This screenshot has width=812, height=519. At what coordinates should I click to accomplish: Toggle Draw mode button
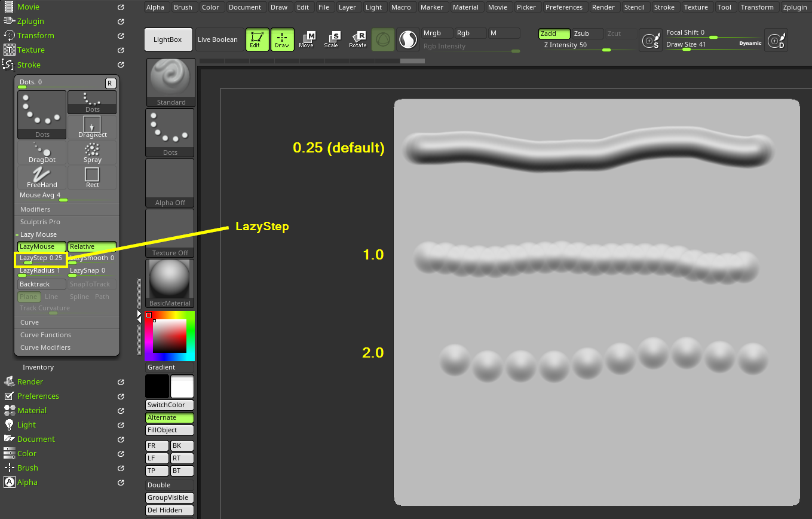click(x=282, y=39)
